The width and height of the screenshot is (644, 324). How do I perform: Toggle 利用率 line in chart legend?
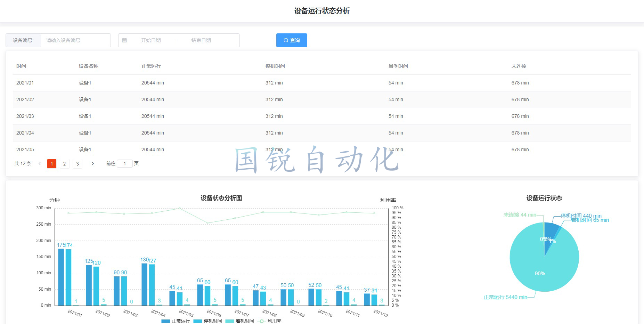[x=270, y=321]
